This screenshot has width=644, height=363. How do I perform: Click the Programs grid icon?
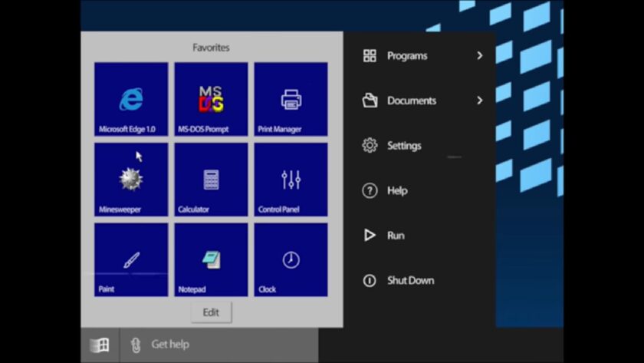370,55
